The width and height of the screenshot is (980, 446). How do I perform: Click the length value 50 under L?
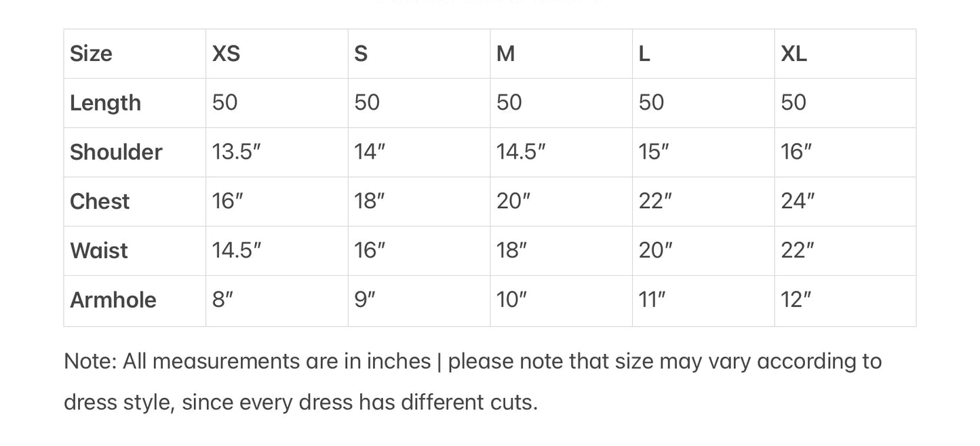[x=651, y=103]
